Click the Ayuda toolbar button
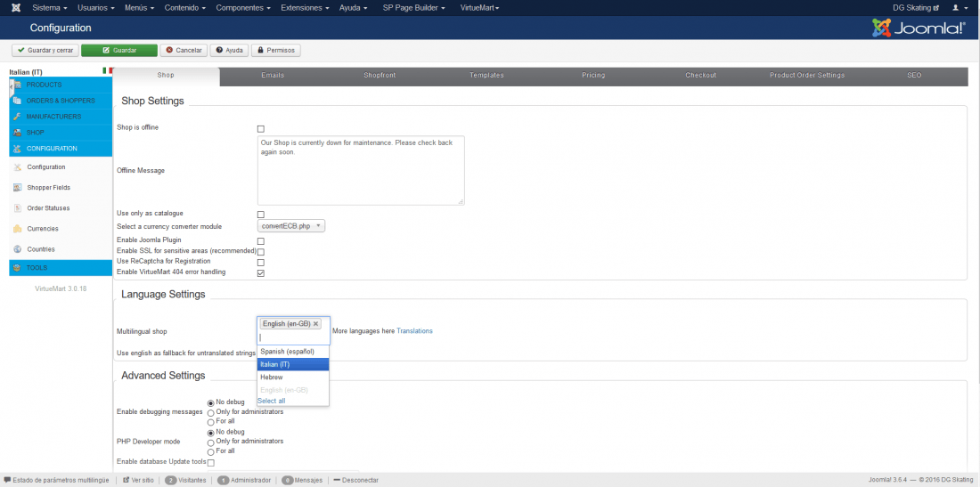This screenshot has width=980, height=487. point(229,50)
